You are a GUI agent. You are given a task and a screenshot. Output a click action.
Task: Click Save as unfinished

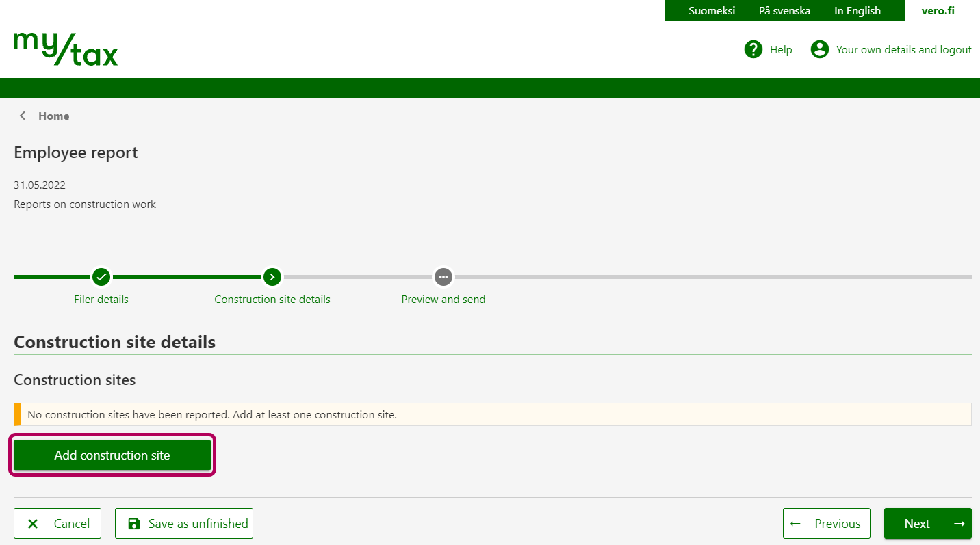[184, 524]
